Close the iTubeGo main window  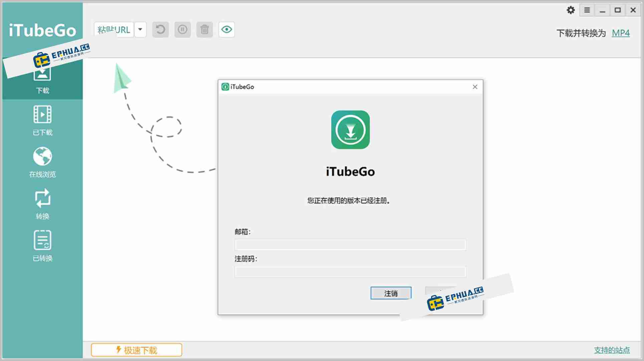633,10
